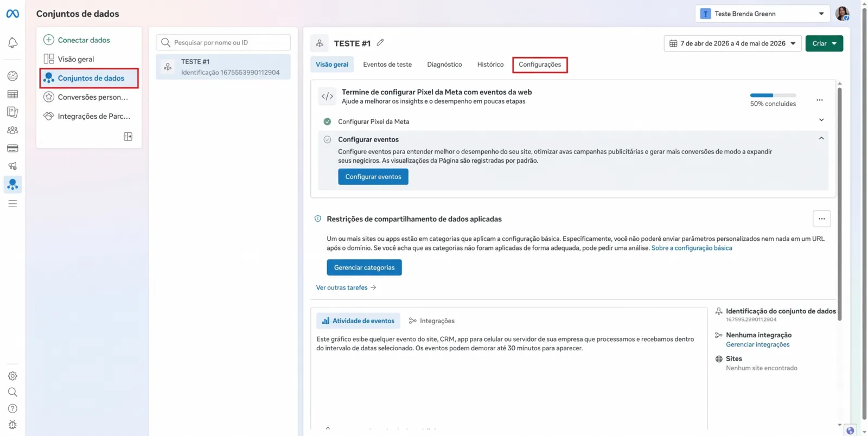
Task: Open notifications bell in left rail
Action: click(x=12, y=43)
